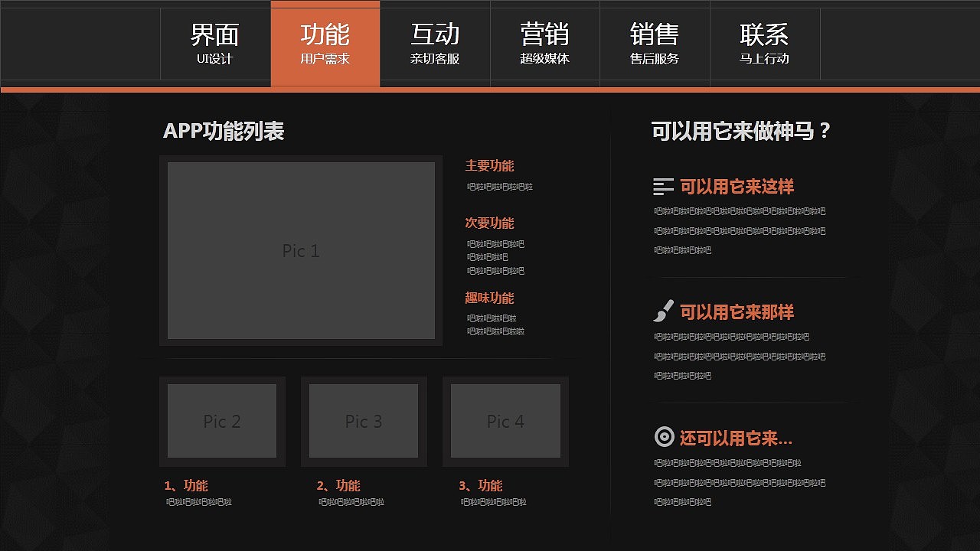Image resolution: width=980 pixels, height=551 pixels.
Task: Click the Pic 3 thumbnail
Action: pyautogui.click(x=363, y=421)
